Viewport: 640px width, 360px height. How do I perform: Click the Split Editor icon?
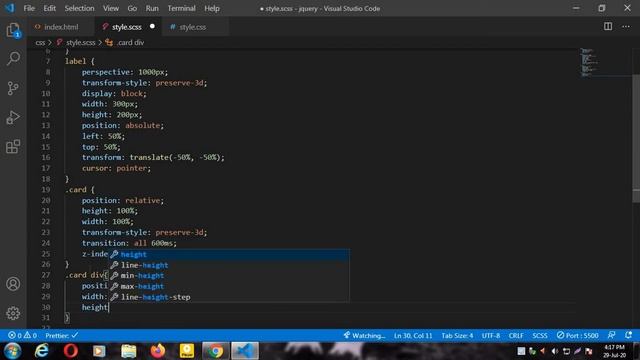point(608,27)
